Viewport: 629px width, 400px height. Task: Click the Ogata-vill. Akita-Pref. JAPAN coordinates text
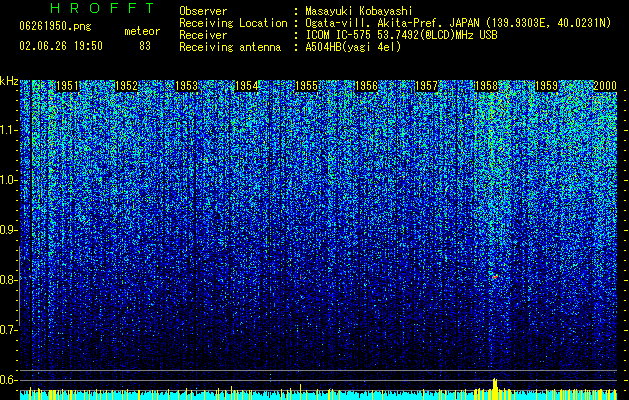[458, 23]
